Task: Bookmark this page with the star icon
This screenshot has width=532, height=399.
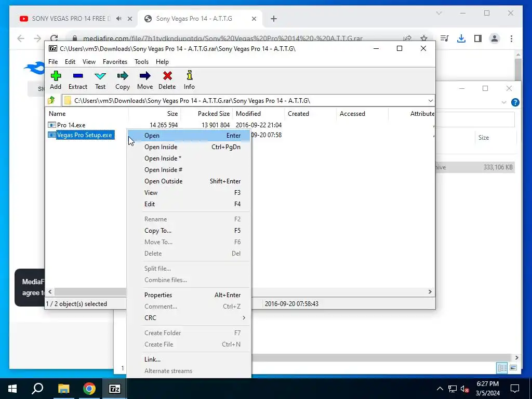Action: (424, 38)
